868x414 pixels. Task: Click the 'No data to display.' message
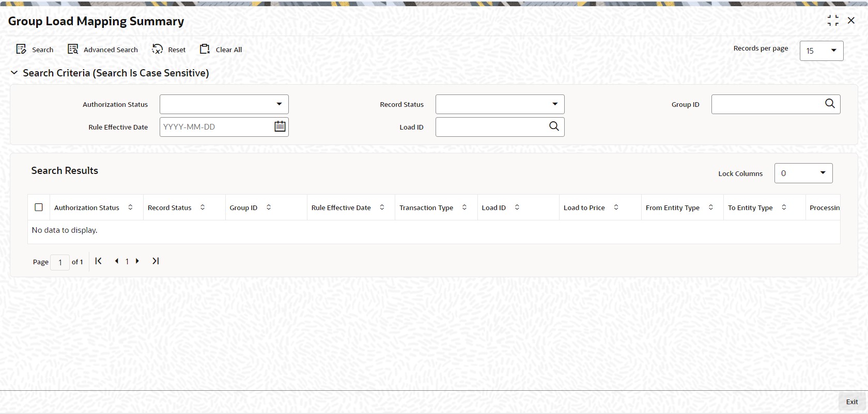click(65, 230)
